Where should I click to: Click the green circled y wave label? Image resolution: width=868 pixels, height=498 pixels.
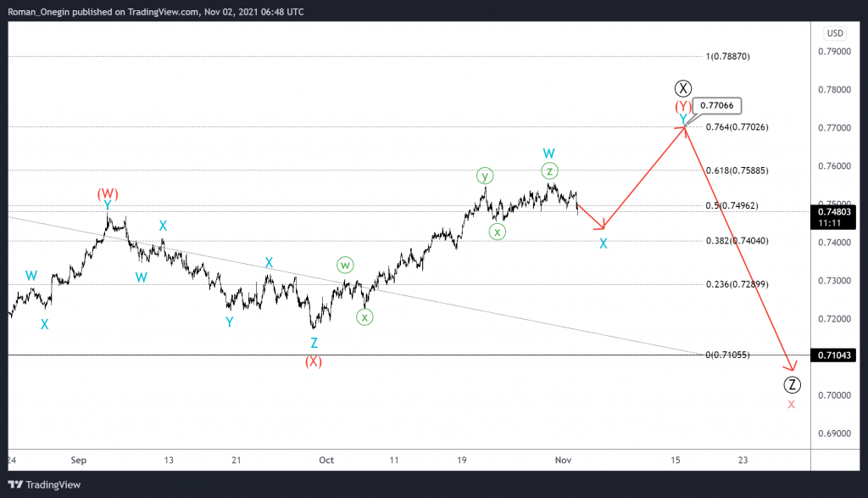click(484, 176)
